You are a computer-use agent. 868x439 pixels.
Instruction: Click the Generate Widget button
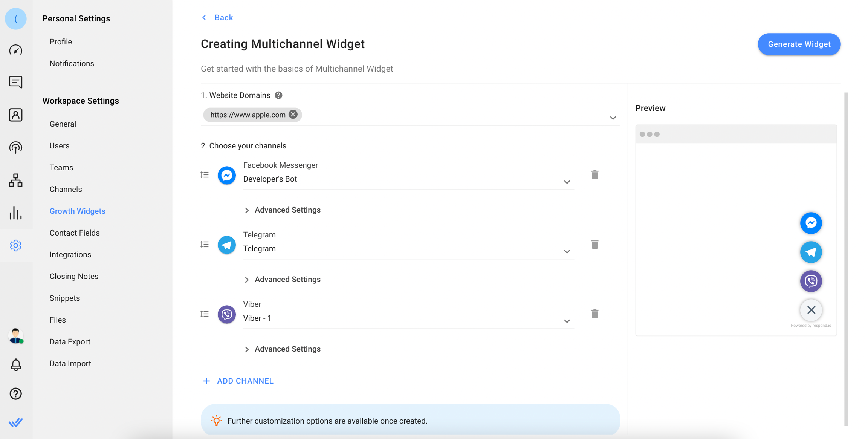799,44
